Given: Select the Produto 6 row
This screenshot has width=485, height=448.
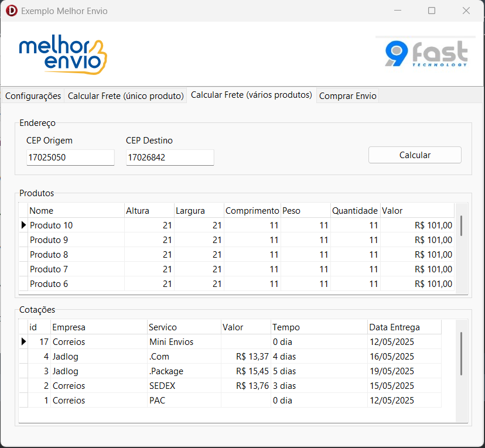Looking at the screenshot, I should (x=237, y=284).
